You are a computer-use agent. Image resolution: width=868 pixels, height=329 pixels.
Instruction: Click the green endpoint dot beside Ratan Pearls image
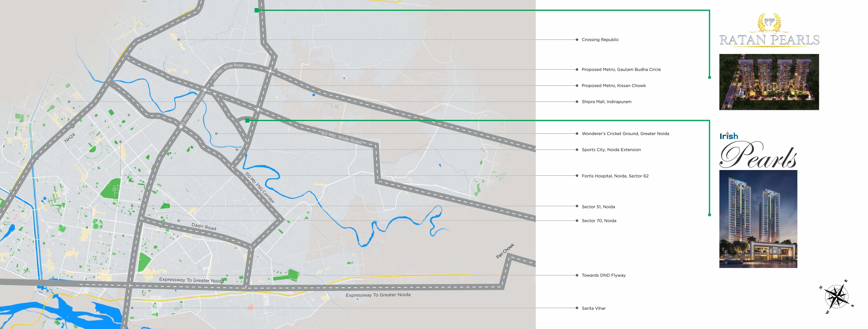(710, 77)
